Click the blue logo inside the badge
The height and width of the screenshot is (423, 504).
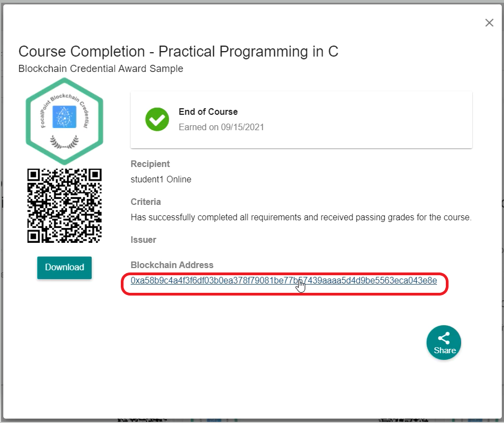tap(64, 116)
